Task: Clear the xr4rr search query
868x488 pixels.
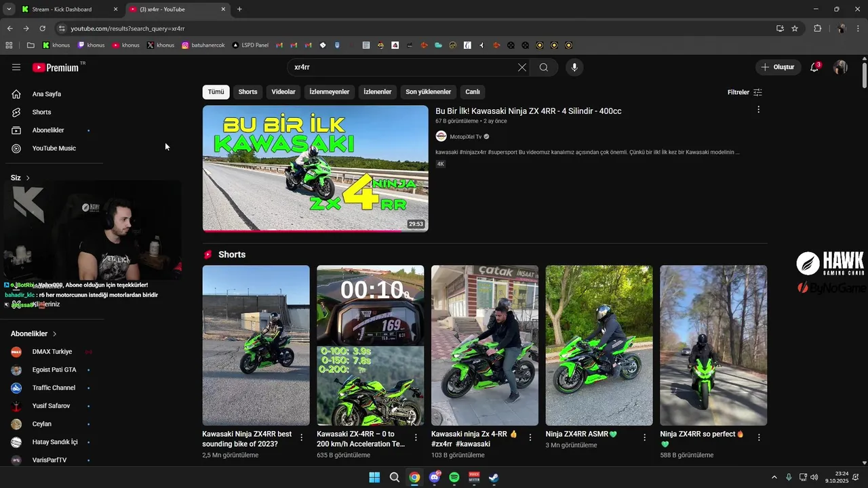Action: [521, 67]
